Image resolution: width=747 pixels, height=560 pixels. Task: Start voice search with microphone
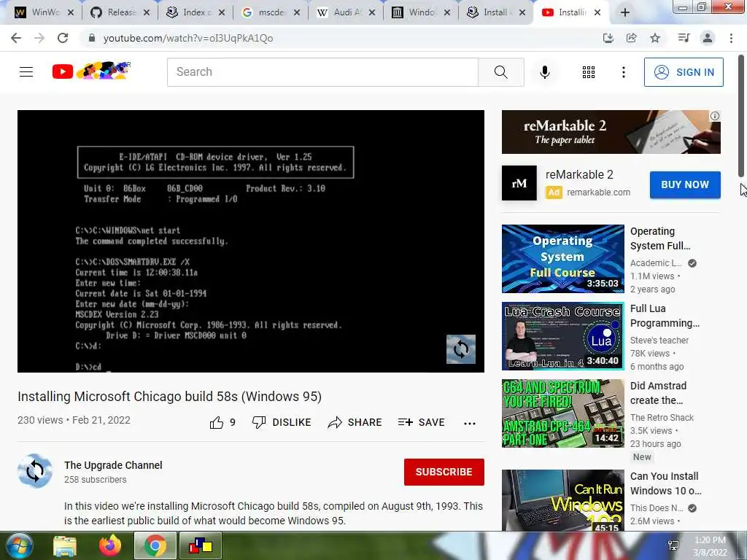[544, 72]
